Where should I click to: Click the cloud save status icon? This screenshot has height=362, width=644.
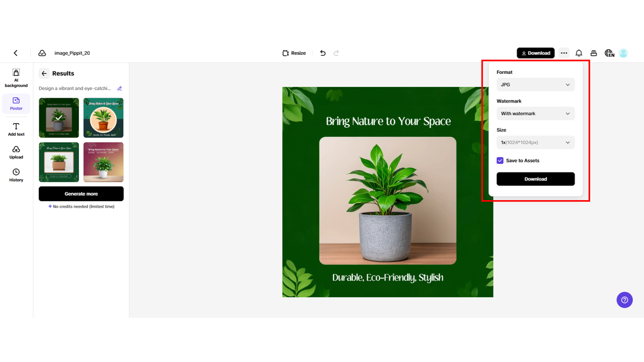[x=42, y=53]
